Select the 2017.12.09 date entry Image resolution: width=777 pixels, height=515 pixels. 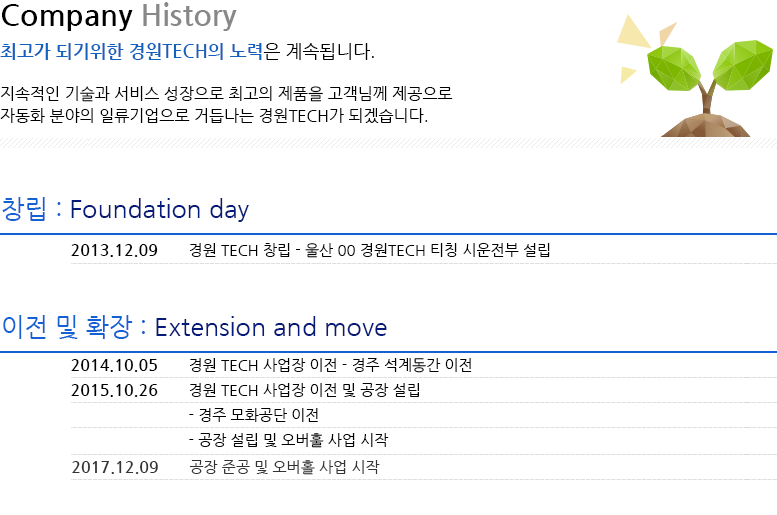point(114,467)
